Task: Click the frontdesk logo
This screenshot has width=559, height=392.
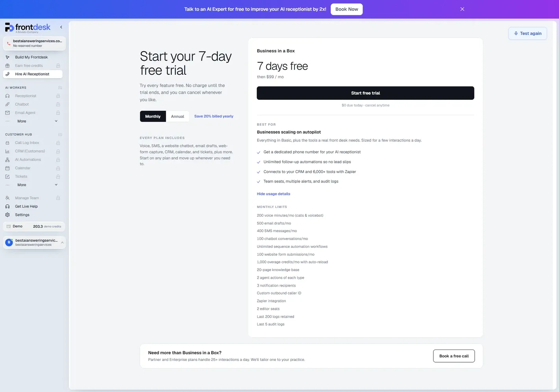Action: (28, 28)
